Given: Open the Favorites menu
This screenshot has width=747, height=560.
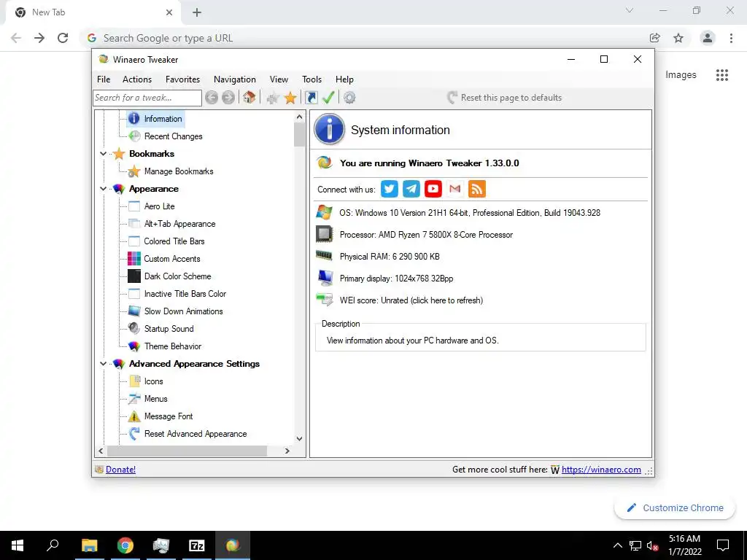Looking at the screenshot, I should click(182, 79).
